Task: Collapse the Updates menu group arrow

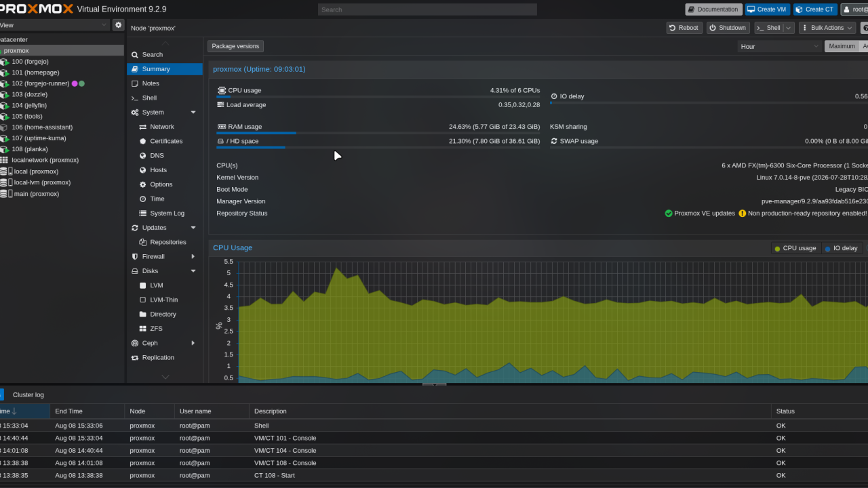Action: click(x=193, y=228)
